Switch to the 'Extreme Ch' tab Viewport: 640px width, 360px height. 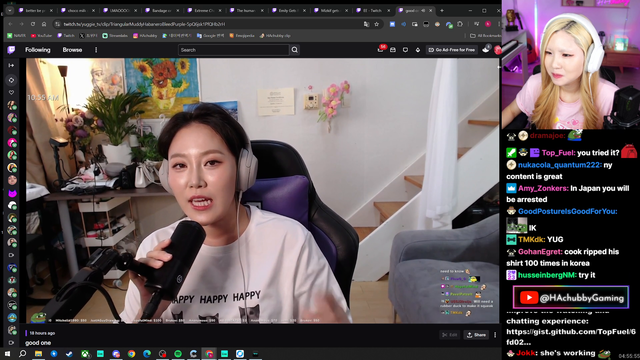pyautogui.click(x=204, y=11)
